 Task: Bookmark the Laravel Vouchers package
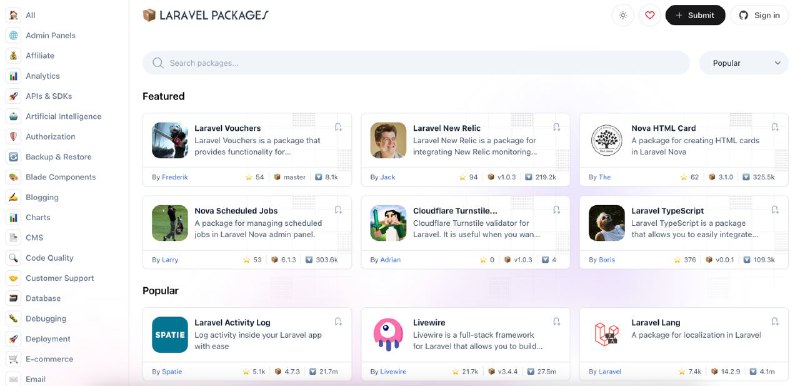click(x=338, y=127)
